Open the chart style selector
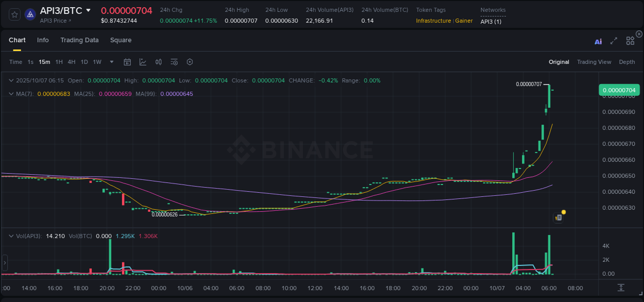 pyautogui.click(x=142, y=62)
